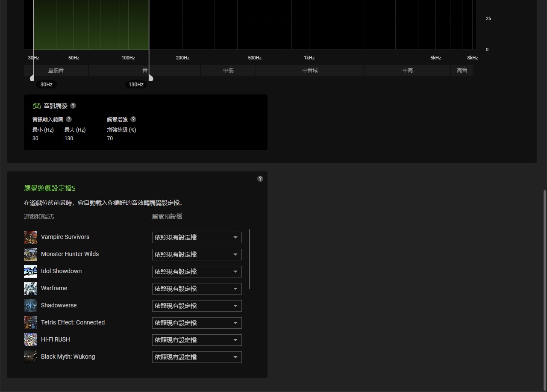The width and height of the screenshot is (547, 392).
Task: Click the Monster Hunter Wilds game icon
Action: tap(30, 254)
